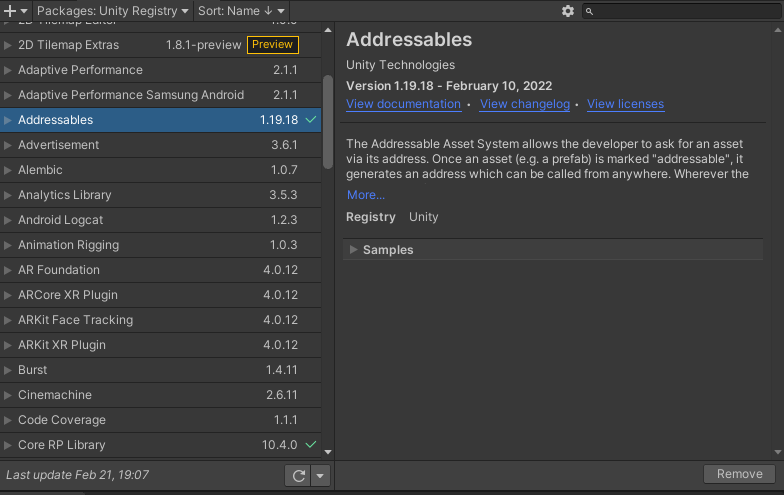Expand Burst versions arrow
This screenshot has height=495, width=784.
[x=8, y=370]
